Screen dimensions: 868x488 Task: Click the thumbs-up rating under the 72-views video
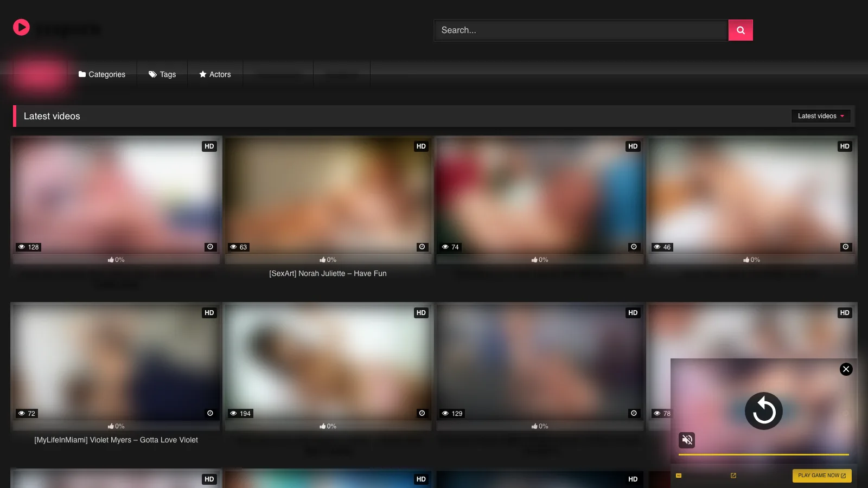click(116, 426)
